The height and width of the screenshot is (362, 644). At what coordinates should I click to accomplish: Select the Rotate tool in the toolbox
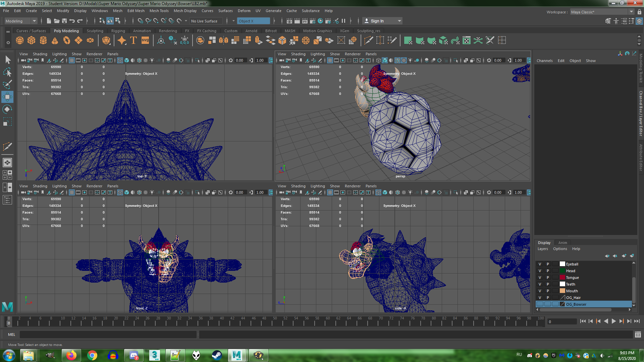pos(7,109)
